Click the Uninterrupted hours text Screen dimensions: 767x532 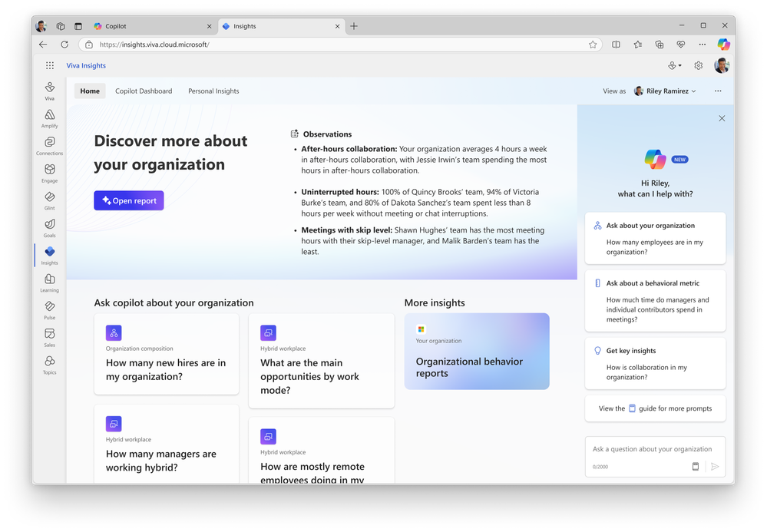[x=340, y=192]
